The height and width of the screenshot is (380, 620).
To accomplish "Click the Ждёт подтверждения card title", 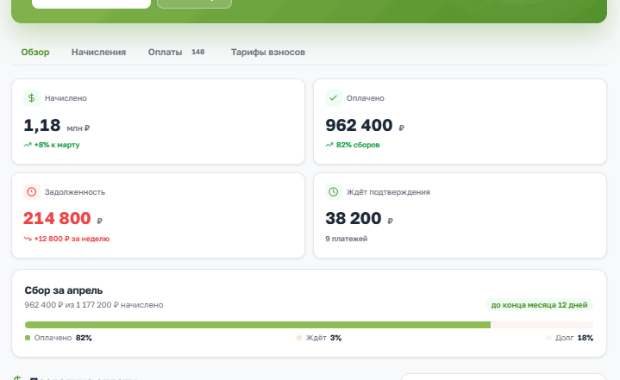I will pyautogui.click(x=388, y=192).
